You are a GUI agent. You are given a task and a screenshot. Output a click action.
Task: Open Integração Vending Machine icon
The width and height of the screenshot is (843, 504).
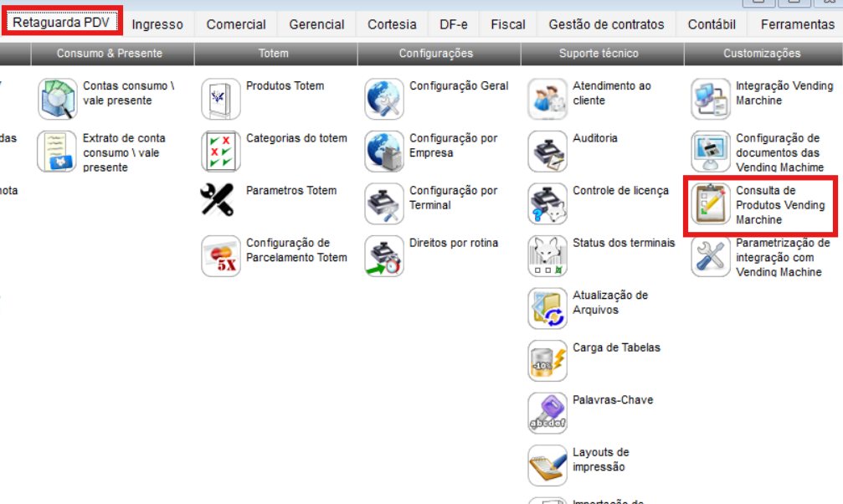pyautogui.click(x=711, y=100)
